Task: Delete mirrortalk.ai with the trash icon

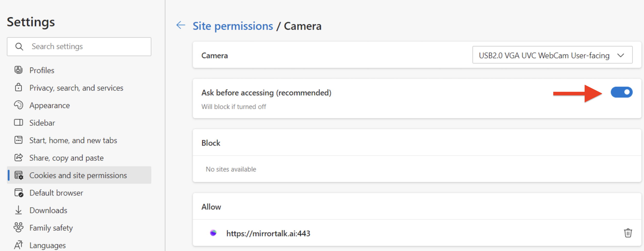Action: (x=628, y=233)
